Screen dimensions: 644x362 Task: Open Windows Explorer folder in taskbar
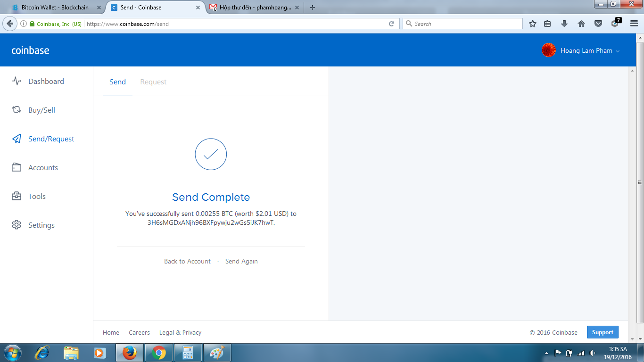[x=71, y=353]
